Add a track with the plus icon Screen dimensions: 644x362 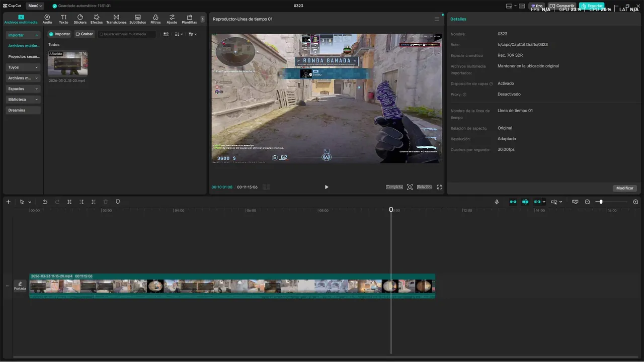[x=8, y=202]
